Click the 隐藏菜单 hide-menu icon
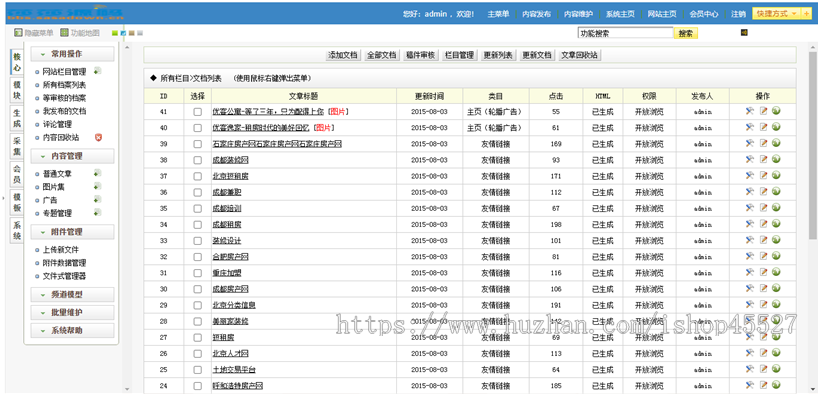 pyautogui.click(x=18, y=32)
